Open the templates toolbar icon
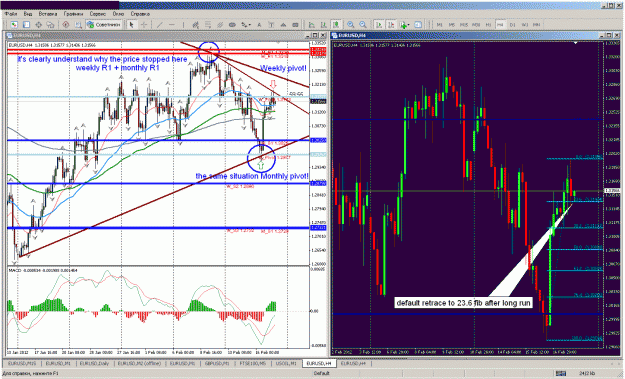This screenshot has width=625, height=379. (418, 25)
